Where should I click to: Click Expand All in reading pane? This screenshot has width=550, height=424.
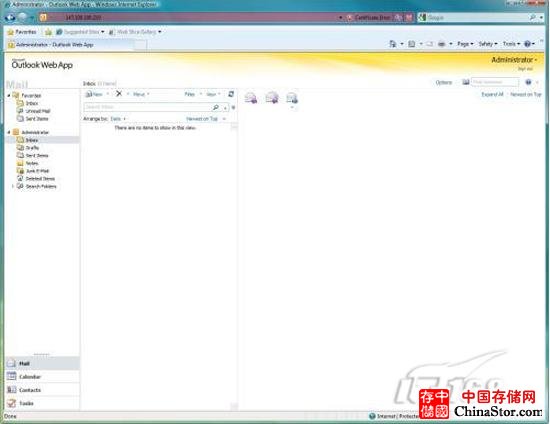(x=492, y=94)
